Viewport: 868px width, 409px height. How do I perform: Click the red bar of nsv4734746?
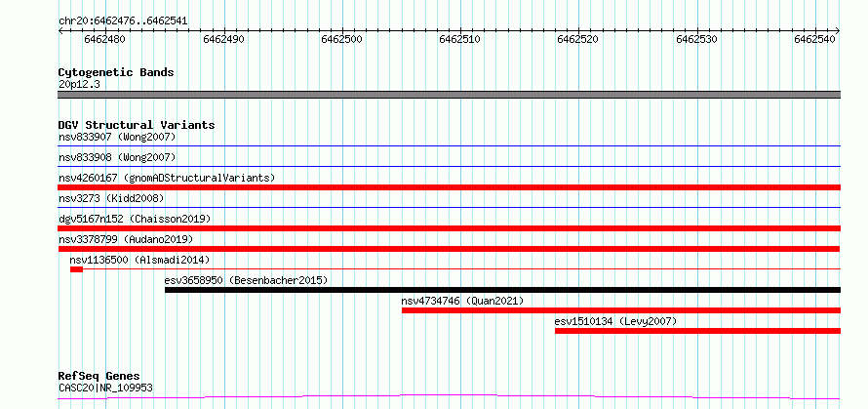pos(621,310)
